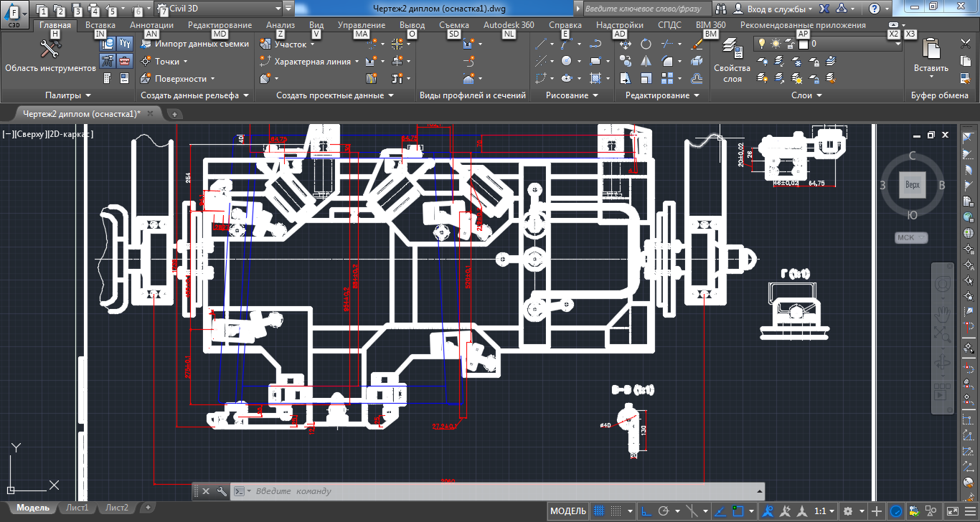Expand the Слои panel
The image size is (980, 522).
pos(806,95)
